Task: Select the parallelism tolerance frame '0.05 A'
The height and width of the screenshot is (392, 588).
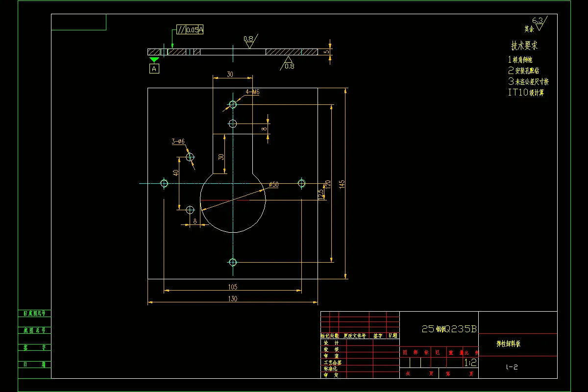Action: tap(189, 30)
